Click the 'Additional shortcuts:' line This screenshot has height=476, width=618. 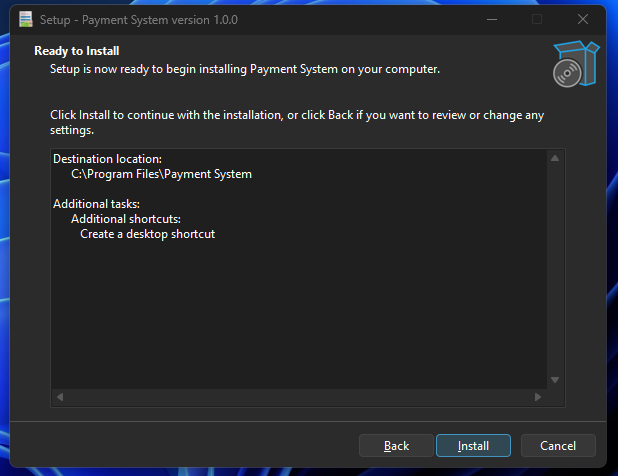[125, 219]
